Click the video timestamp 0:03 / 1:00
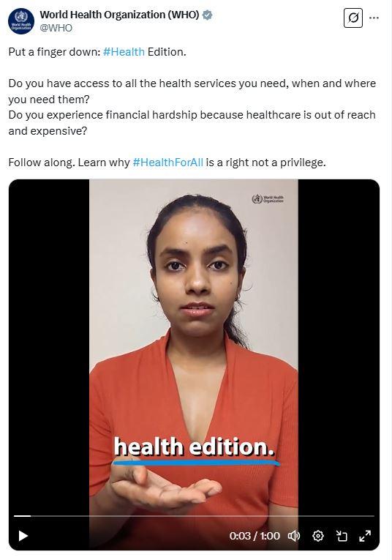This screenshot has width=392, height=560. coord(255,536)
